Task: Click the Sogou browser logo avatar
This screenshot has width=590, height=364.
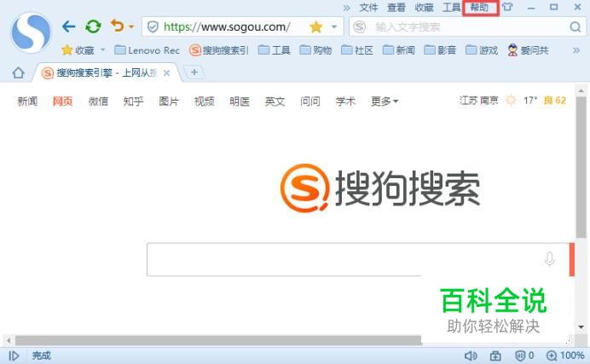Action: click(31, 32)
